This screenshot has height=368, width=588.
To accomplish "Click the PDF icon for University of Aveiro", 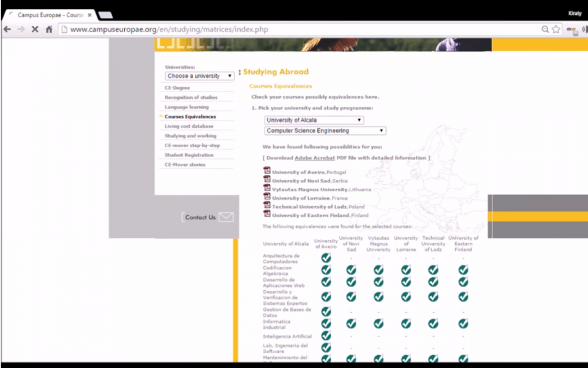I will coord(267,171).
